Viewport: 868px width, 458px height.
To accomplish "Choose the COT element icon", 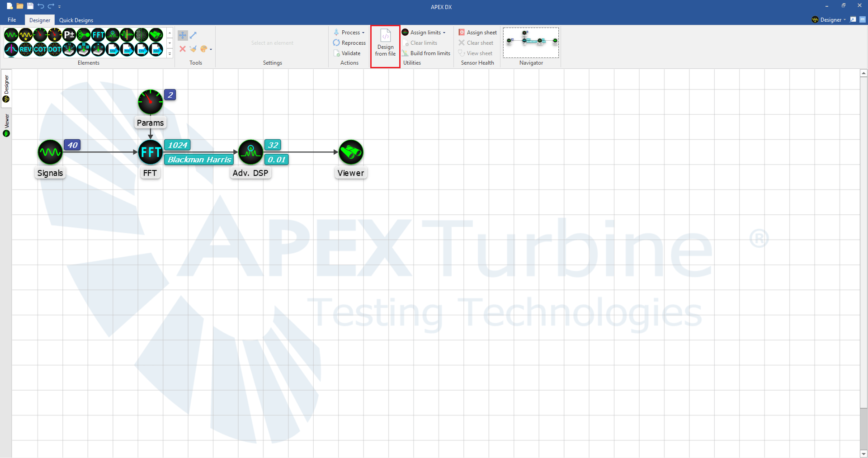I will tap(40, 49).
